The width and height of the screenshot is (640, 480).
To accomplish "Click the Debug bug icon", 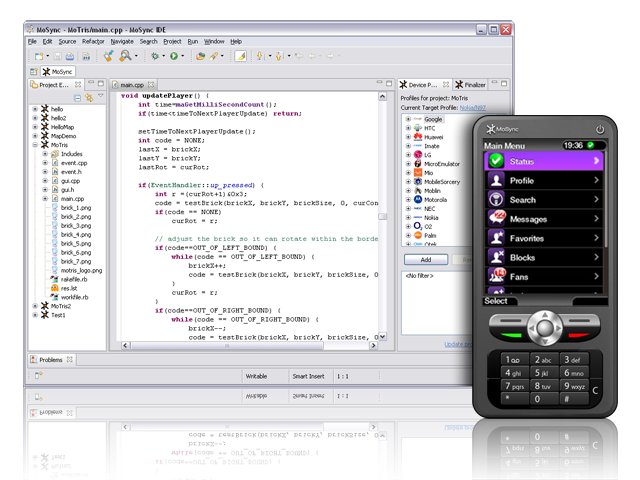I will point(155,56).
